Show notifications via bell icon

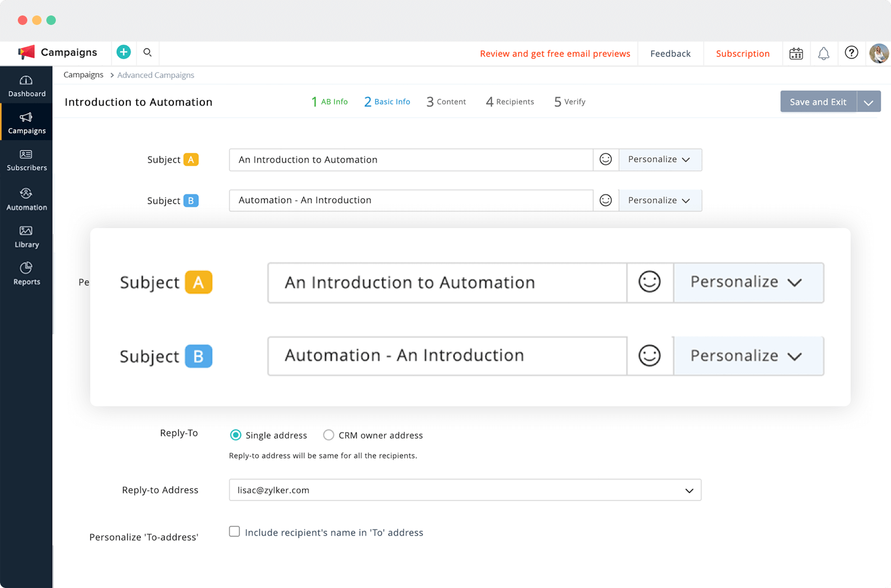pos(823,53)
